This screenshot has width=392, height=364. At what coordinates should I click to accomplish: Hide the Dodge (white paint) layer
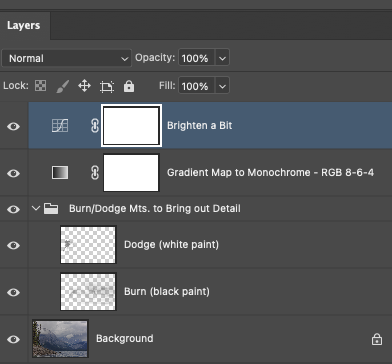click(13, 245)
